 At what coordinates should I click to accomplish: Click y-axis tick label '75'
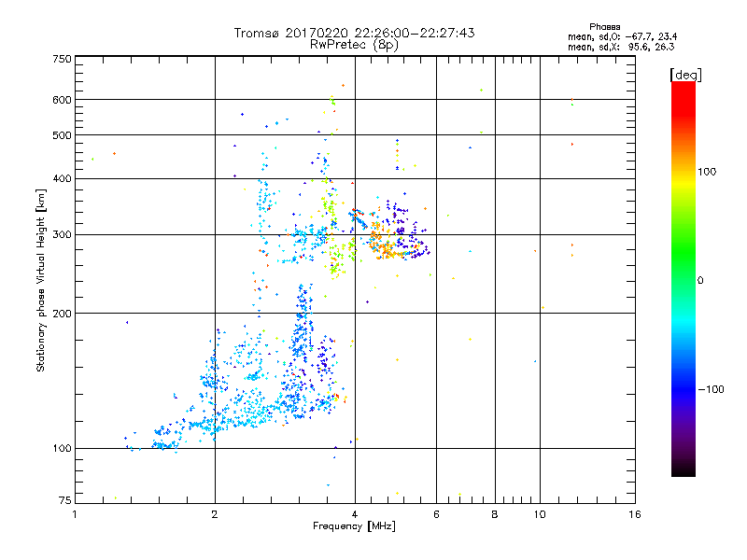(x=65, y=500)
